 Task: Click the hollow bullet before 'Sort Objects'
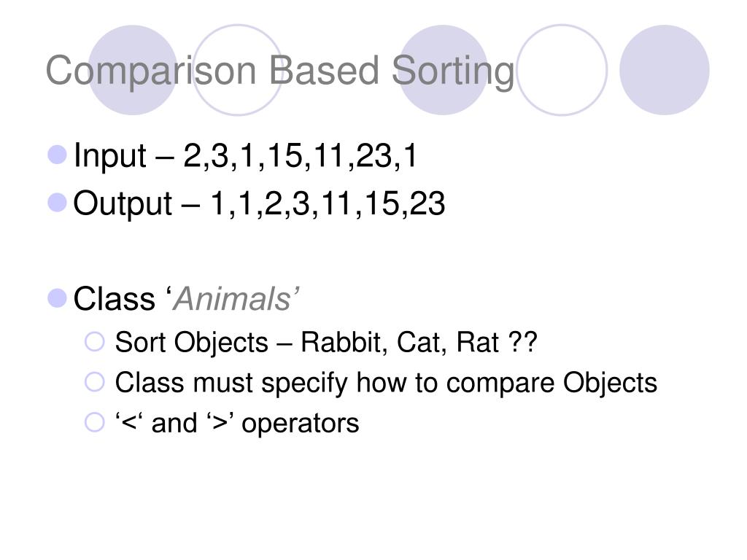point(94,341)
